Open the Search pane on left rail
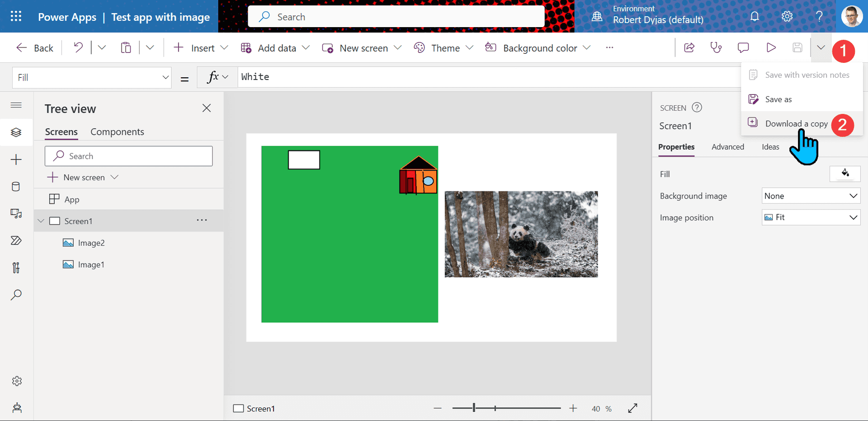 pyautogui.click(x=16, y=295)
